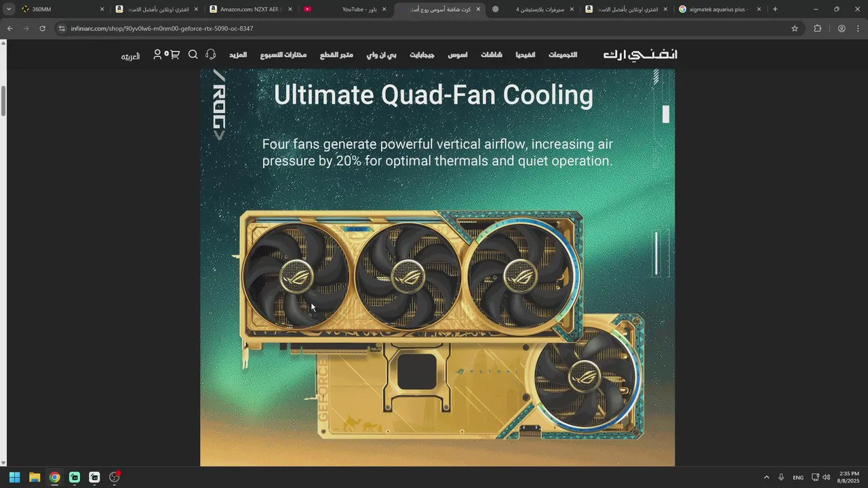This screenshot has width=868, height=488.
Task: Go to متجر القطع section
Action: (x=336, y=55)
